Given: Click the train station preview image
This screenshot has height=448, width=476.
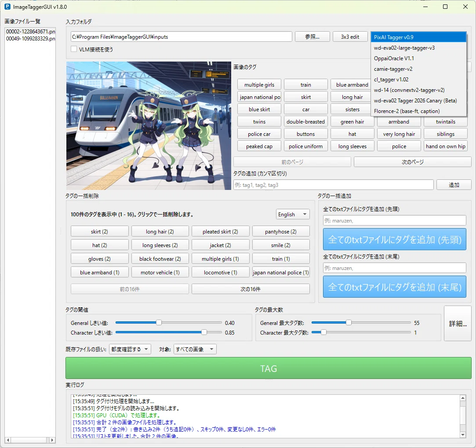Looking at the screenshot, I should pyautogui.click(x=149, y=126).
